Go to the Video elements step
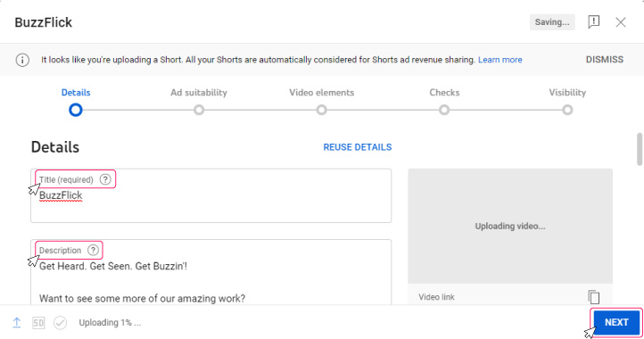The image size is (644, 339). coord(322,93)
